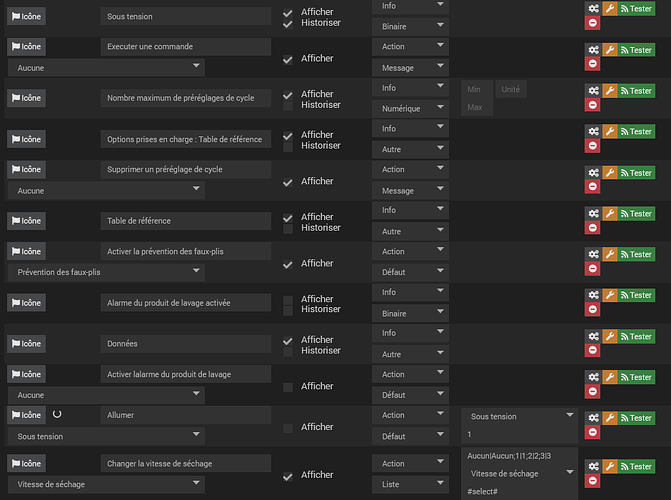The width and height of the screenshot is (671, 500).
Task: Open gears settings for Données command
Action: [593, 336]
